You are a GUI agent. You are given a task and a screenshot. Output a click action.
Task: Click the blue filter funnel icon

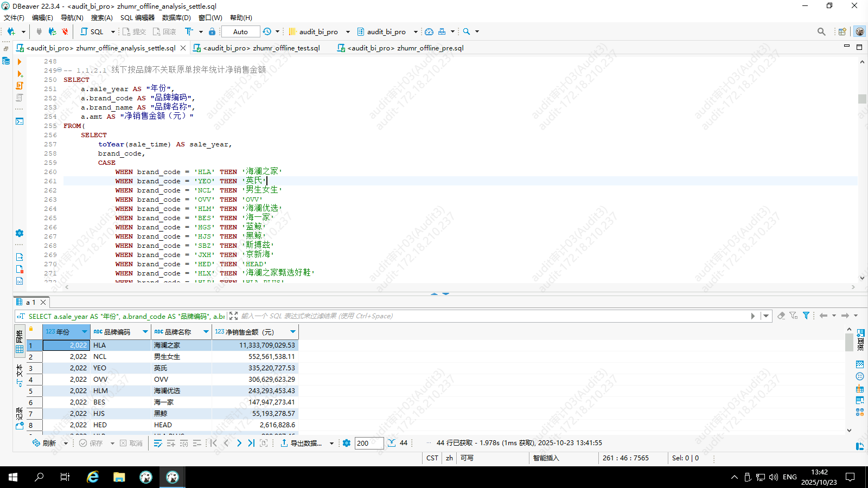click(x=806, y=316)
